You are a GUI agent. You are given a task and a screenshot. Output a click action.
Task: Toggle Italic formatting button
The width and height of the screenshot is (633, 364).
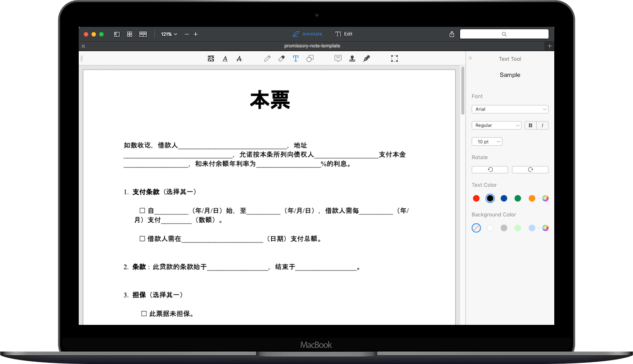click(543, 126)
